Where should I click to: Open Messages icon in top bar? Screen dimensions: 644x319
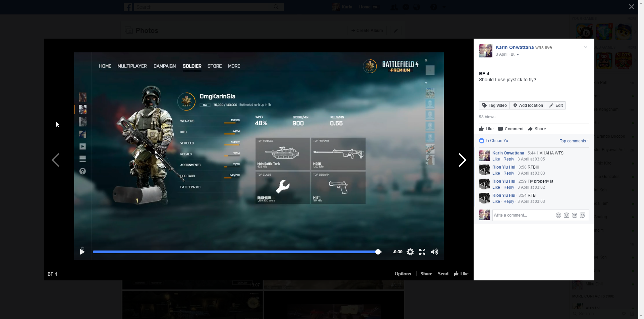click(x=406, y=7)
